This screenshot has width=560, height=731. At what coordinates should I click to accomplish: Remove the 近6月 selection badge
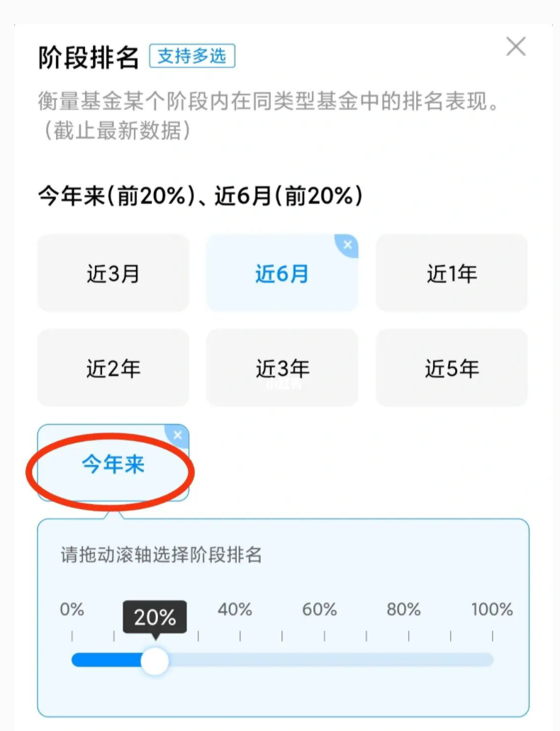[347, 245]
